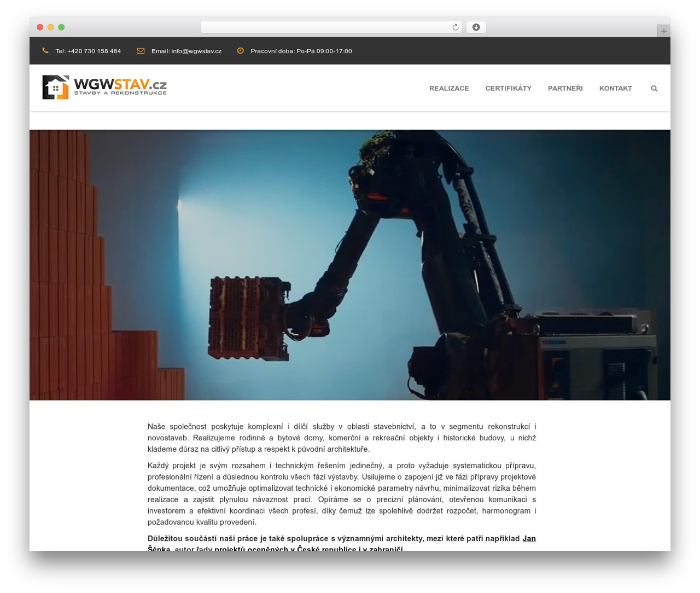Screen dimensions: 700x593
Task: Click the paragraph starting 'Naše společnost poskytuje'
Action: 342,438
